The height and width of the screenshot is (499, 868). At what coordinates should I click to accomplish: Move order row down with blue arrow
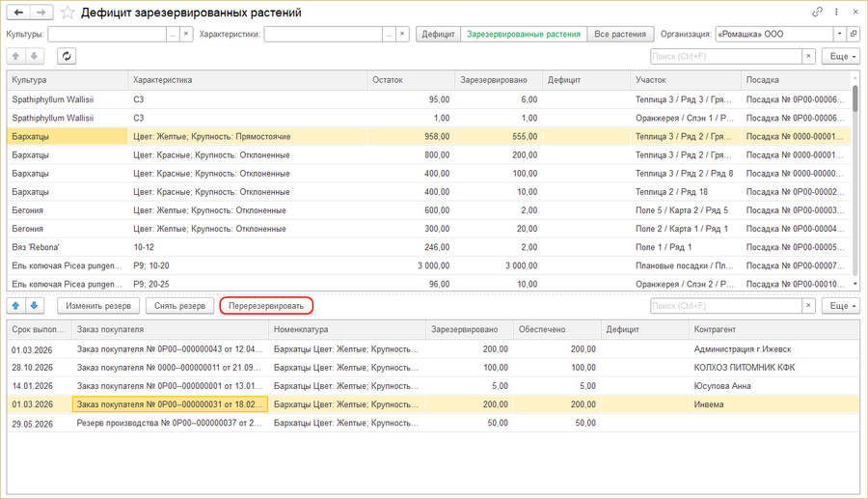(34, 306)
